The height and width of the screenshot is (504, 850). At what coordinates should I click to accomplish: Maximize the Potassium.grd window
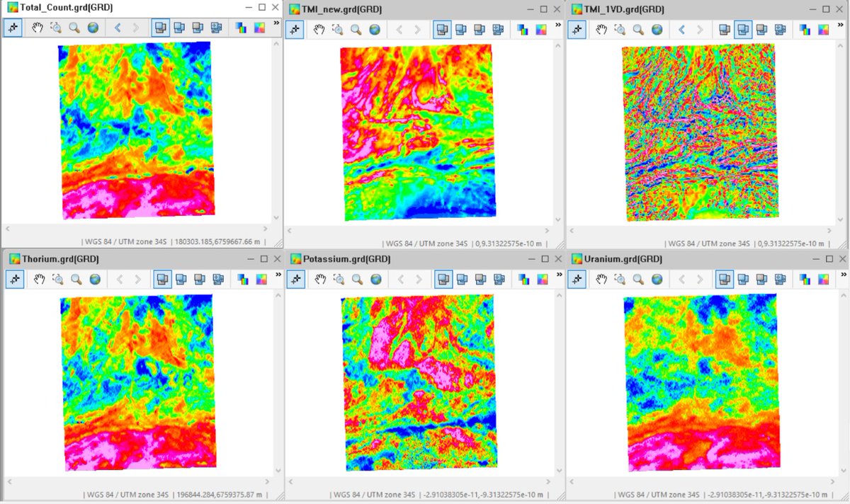(544, 259)
